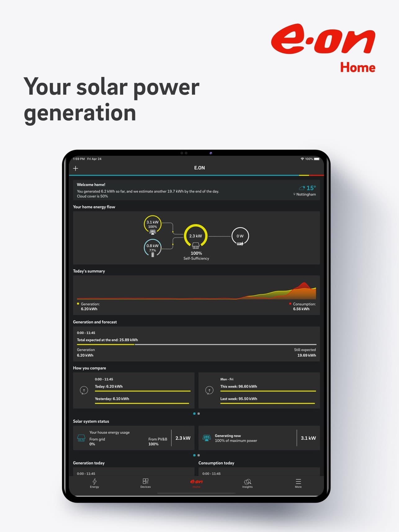The width and height of the screenshot is (399, 532).
Task: Tap the This week 96.60 kWh bar
Action: [268, 391]
